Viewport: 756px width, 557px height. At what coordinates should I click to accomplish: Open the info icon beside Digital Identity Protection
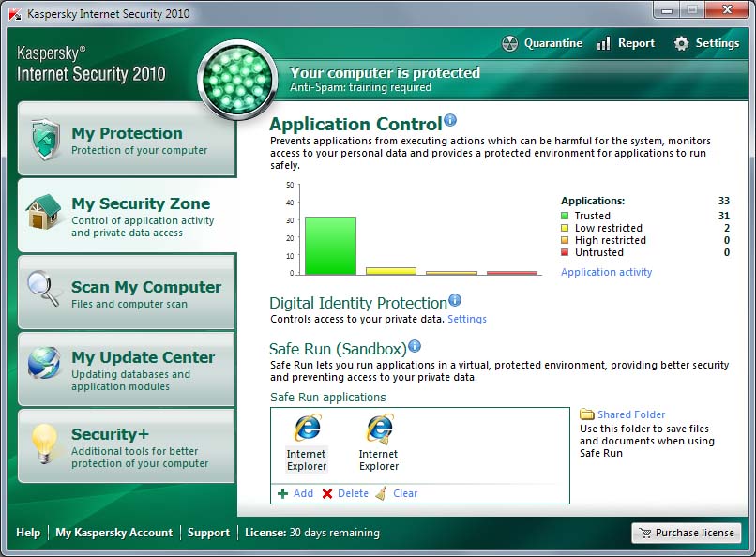click(455, 300)
